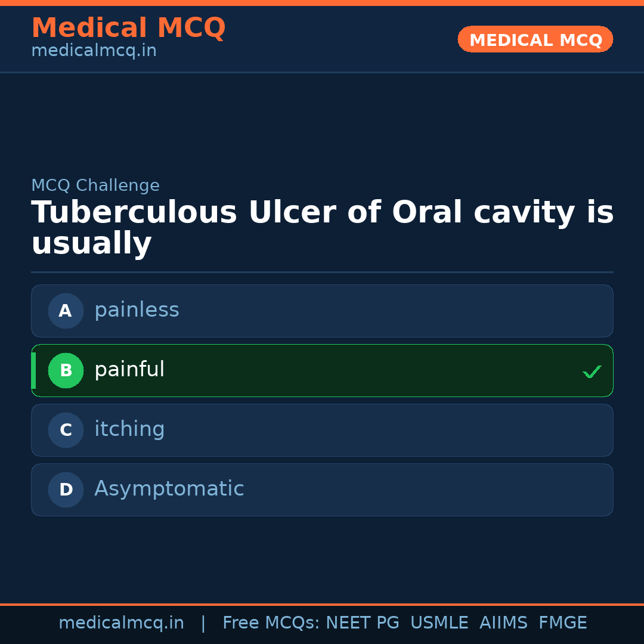
Task: Click the orange MEDICAL MCQ badge
Action: coord(535,39)
